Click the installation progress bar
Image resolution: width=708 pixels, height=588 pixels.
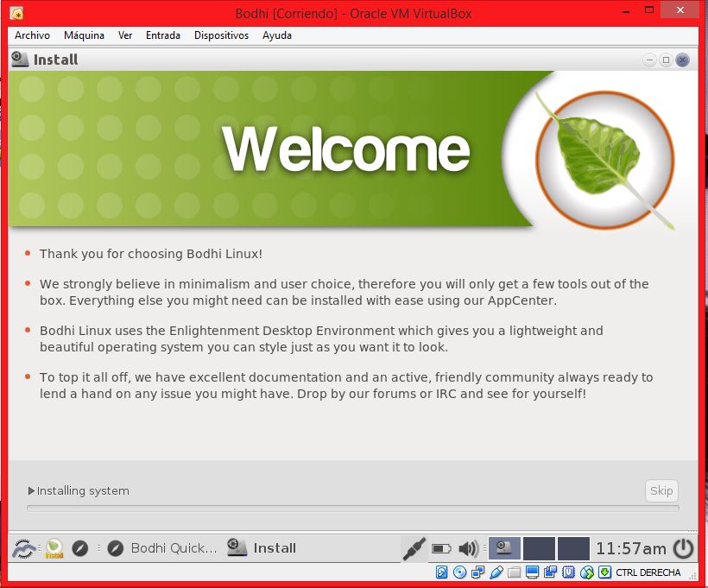click(352, 509)
